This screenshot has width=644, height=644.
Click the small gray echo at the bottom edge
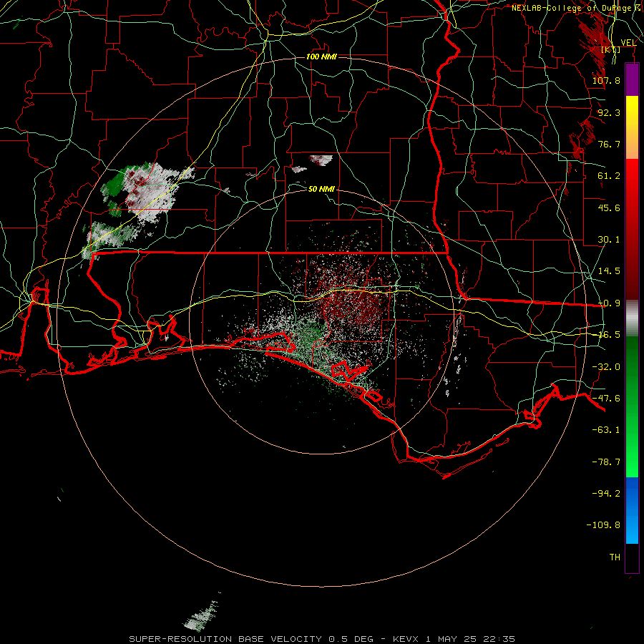(x=201, y=616)
